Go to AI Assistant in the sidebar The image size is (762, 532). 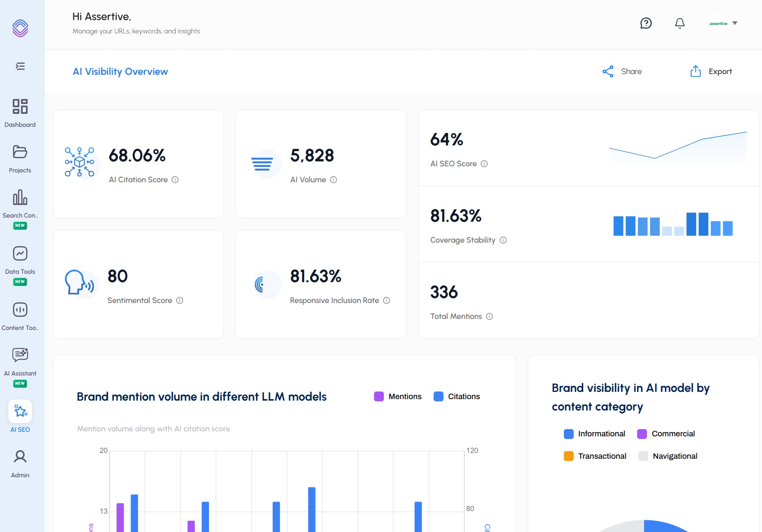pos(20,373)
